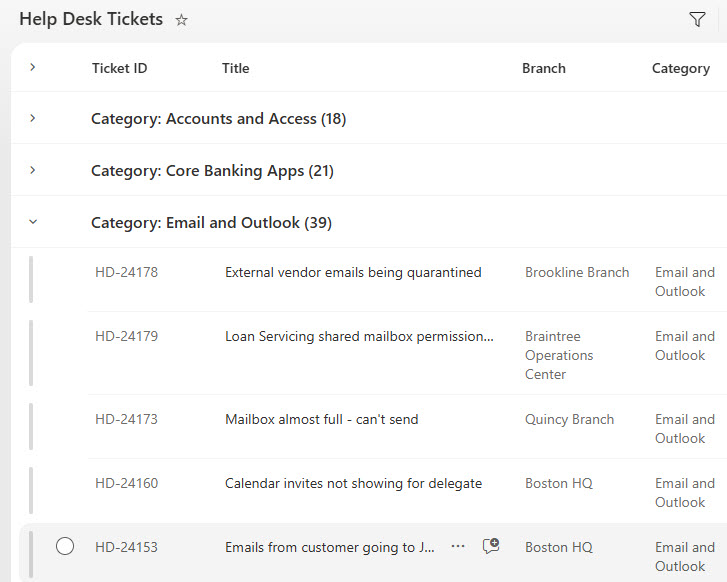727x582 pixels.
Task: Open 'Loan Servicing shared mailbox permission...' ticket
Action: pos(359,336)
